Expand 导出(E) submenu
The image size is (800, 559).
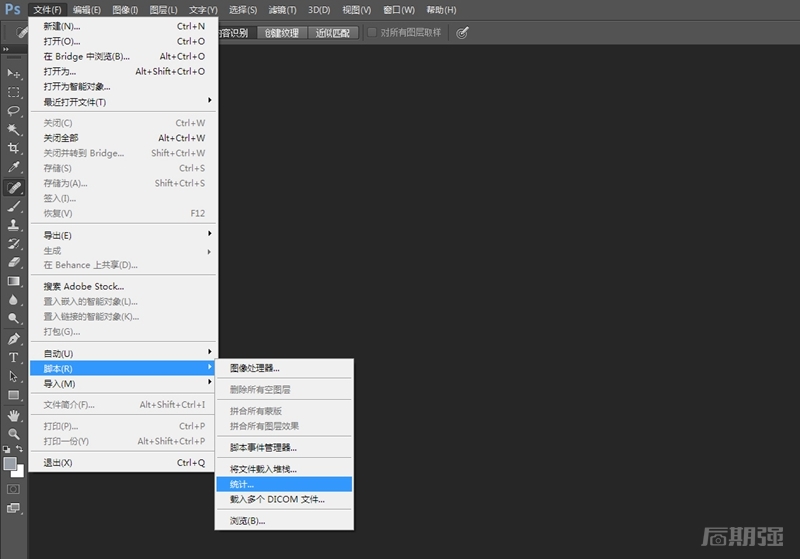(x=123, y=235)
